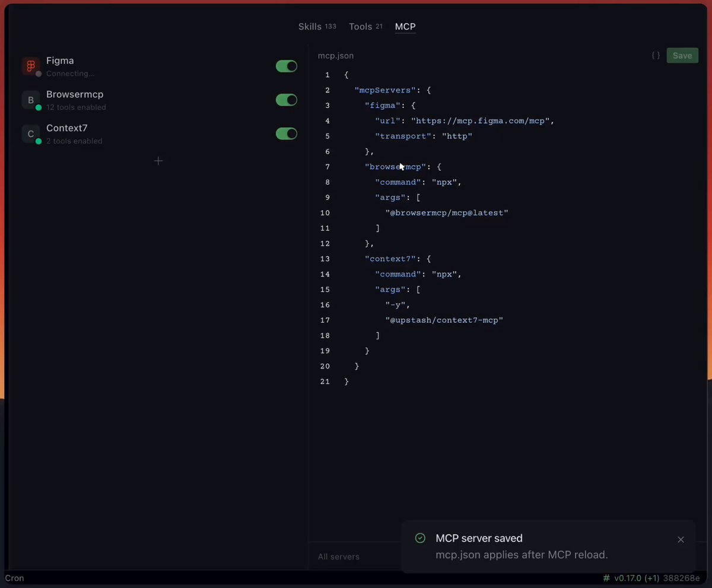Click the 2 tools enabled label

pos(74,141)
